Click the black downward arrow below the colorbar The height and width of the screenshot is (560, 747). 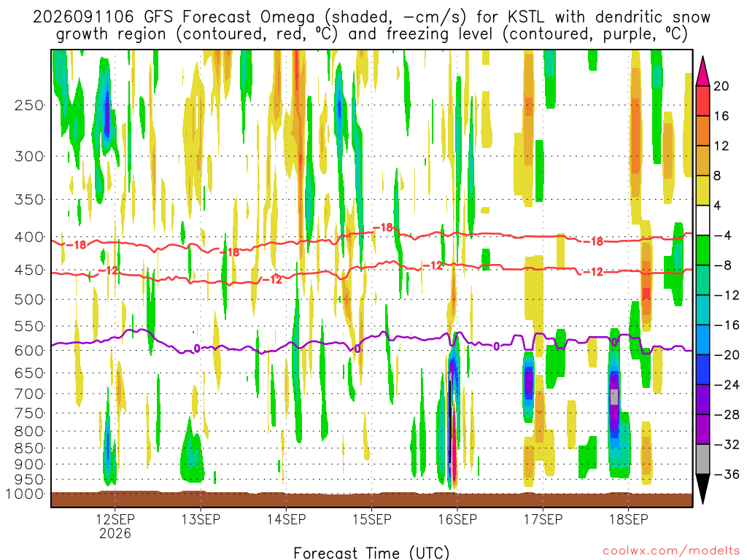[703, 489]
